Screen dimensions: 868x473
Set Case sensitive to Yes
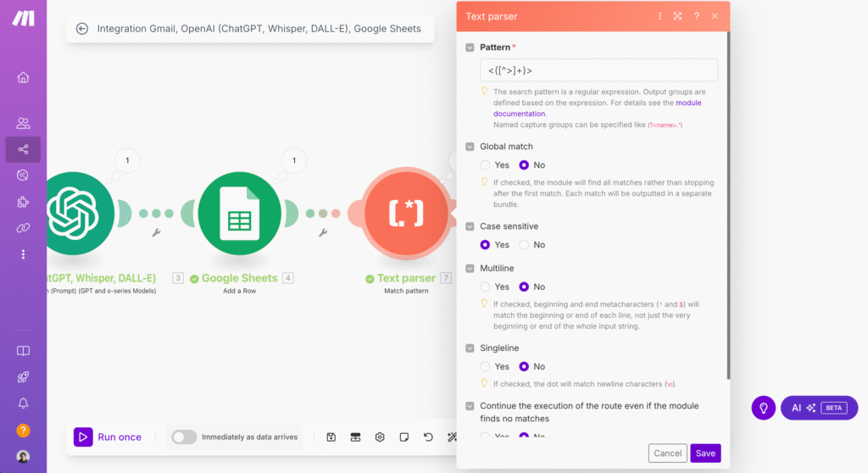pyautogui.click(x=485, y=245)
